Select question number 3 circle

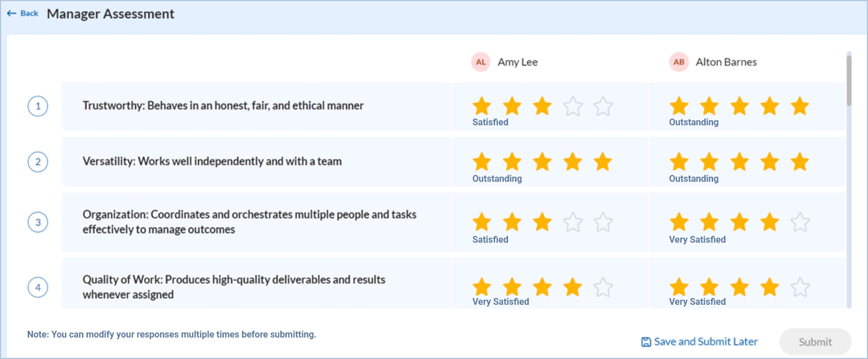(x=38, y=222)
